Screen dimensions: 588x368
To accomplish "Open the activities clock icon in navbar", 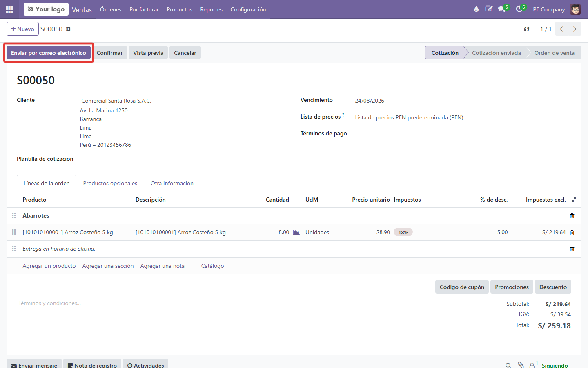I will click(x=519, y=9).
